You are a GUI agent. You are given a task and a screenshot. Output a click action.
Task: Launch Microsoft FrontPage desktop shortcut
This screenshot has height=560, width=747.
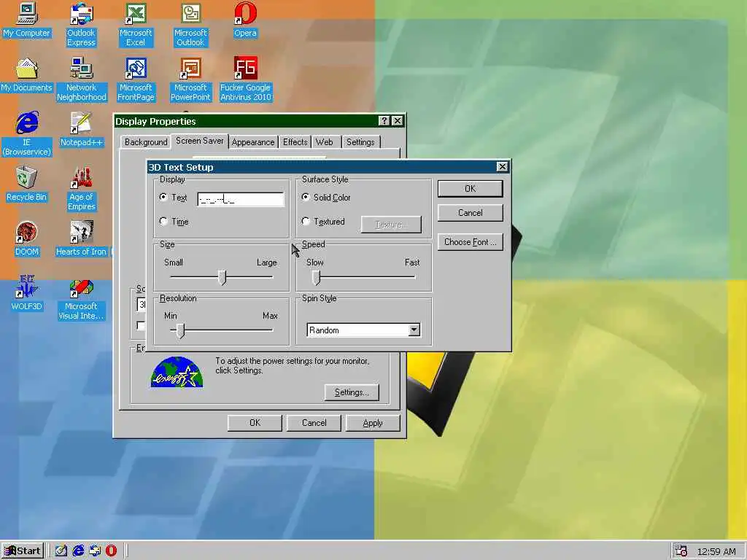click(136, 79)
